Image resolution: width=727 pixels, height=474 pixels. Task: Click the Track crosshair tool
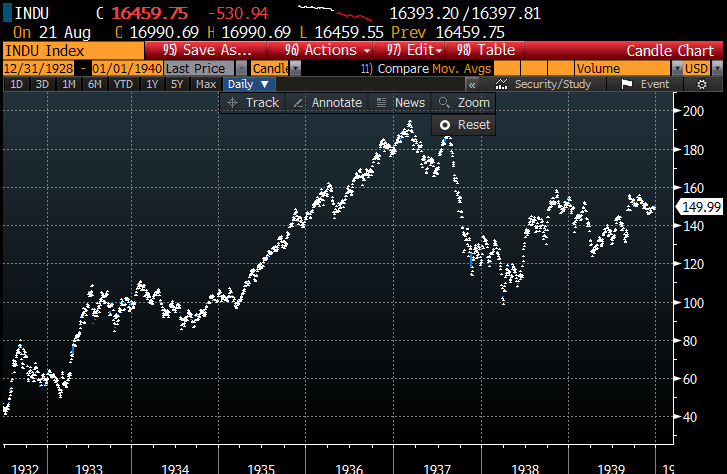[x=254, y=103]
